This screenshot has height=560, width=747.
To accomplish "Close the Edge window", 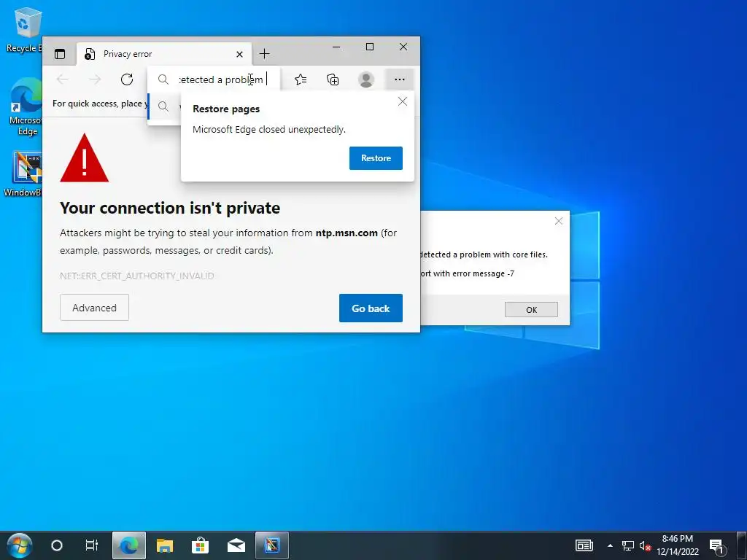I will [403, 47].
